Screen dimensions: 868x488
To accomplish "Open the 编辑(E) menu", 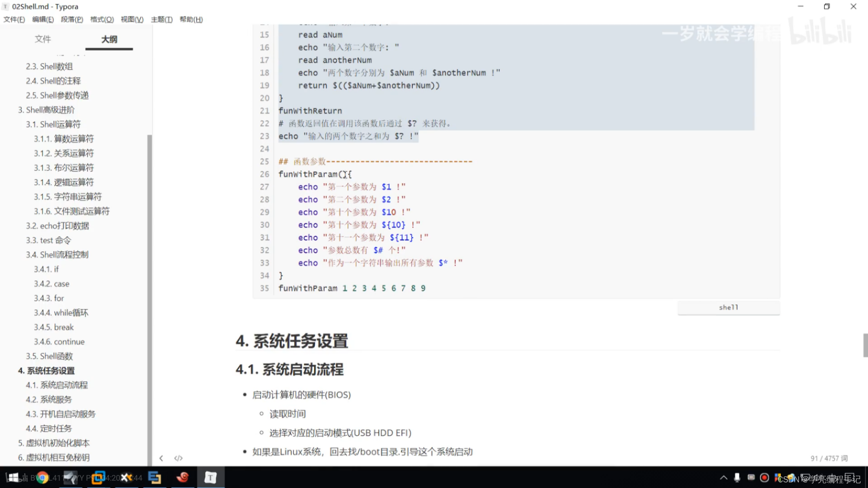I will pyautogui.click(x=43, y=20).
